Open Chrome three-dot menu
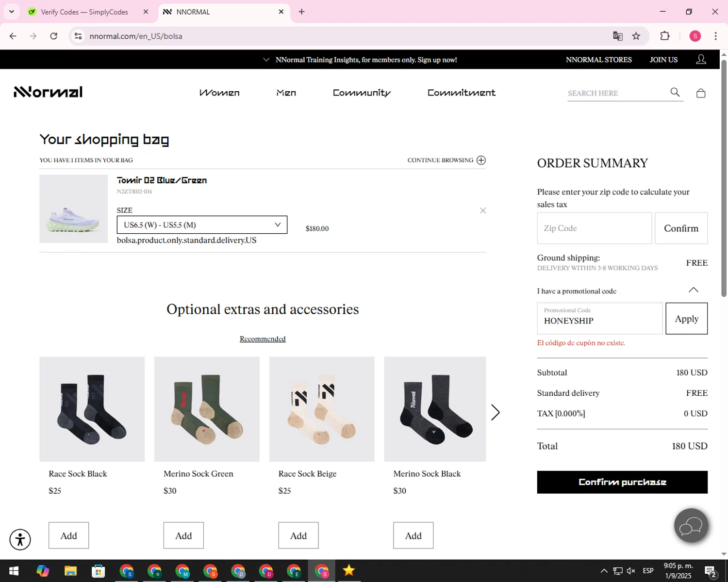728x582 pixels. [x=715, y=36]
